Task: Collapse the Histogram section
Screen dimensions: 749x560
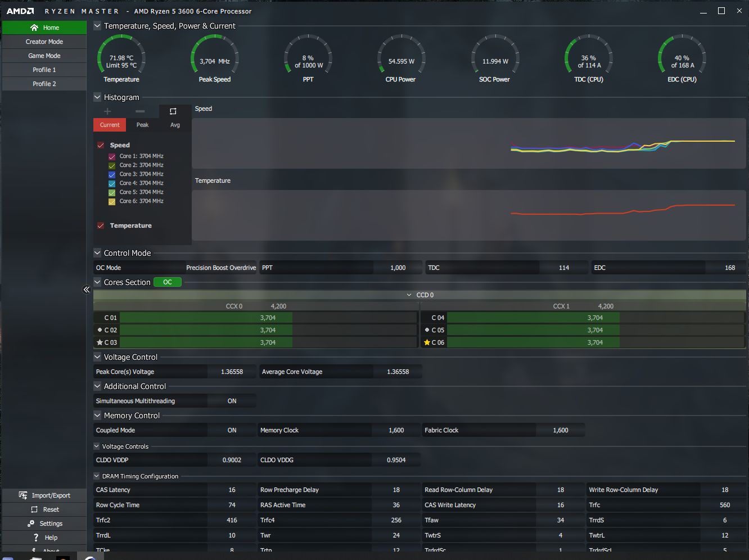Action: [x=97, y=97]
